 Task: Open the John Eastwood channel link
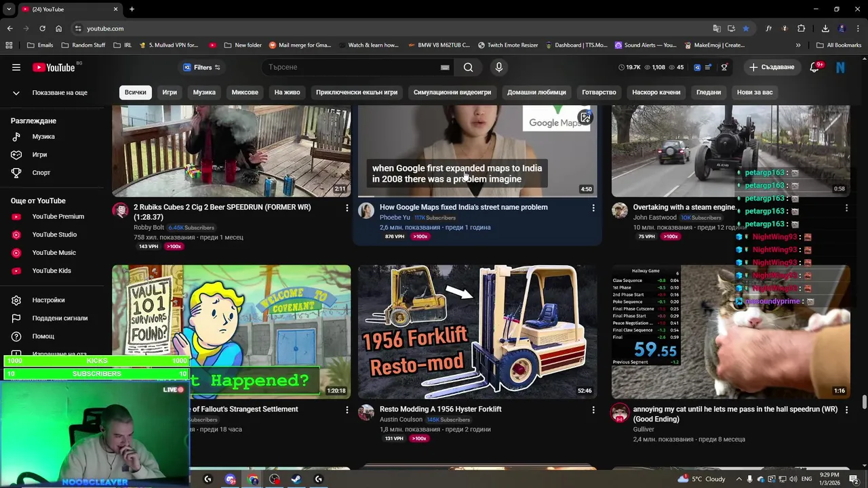[654, 218]
